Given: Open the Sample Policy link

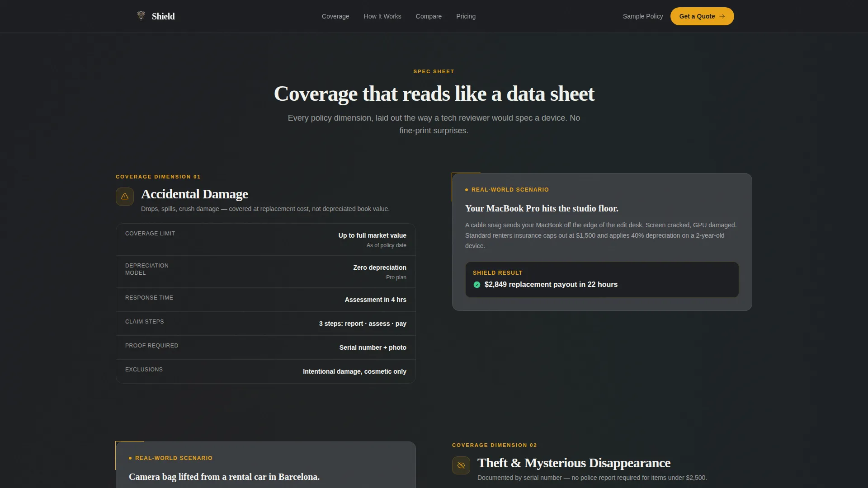Looking at the screenshot, I should (x=643, y=16).
